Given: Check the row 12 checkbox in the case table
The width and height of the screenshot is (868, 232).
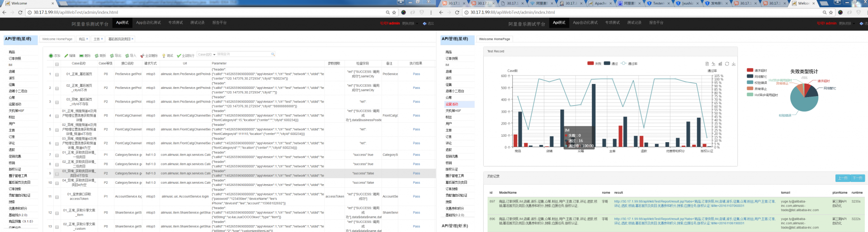Looking at the screenshot, I should (57, 213).
